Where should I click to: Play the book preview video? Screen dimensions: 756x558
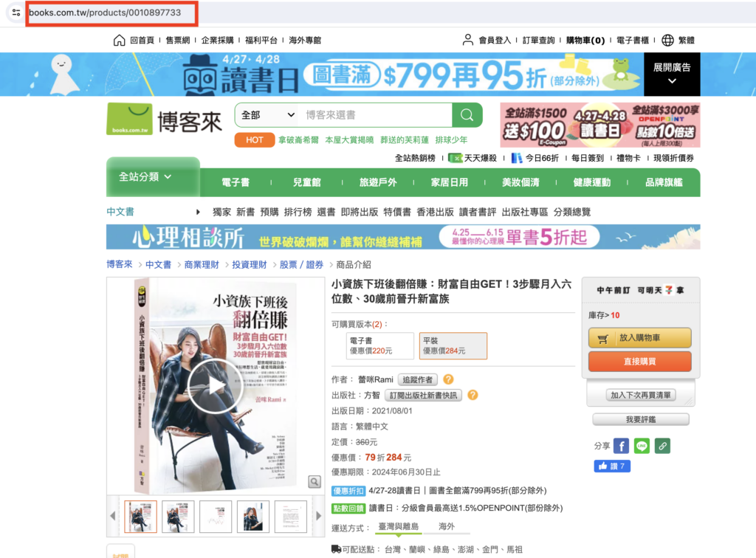pyautogui.click(x=215, y=386)
